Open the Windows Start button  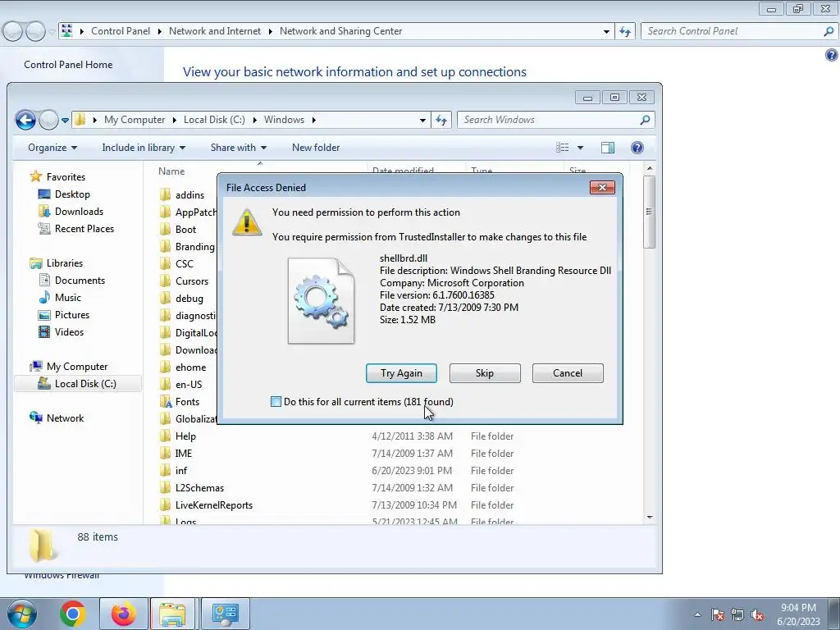click(22, 614)
